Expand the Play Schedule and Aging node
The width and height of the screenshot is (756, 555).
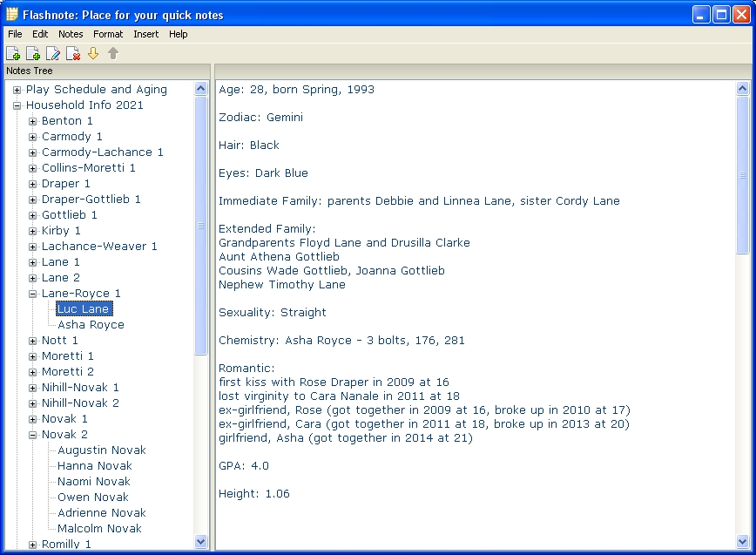[x=17, y=90]
